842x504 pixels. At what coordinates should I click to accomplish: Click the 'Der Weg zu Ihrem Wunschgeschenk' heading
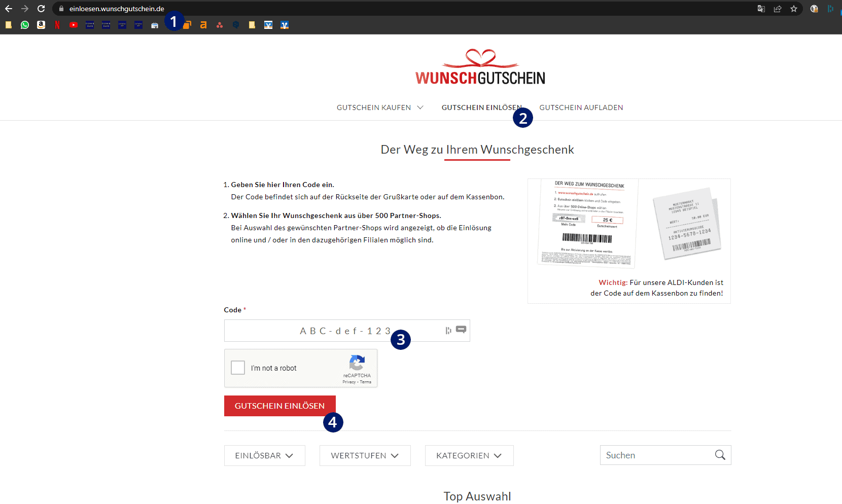pyautogui.click(x=477, y=150)
